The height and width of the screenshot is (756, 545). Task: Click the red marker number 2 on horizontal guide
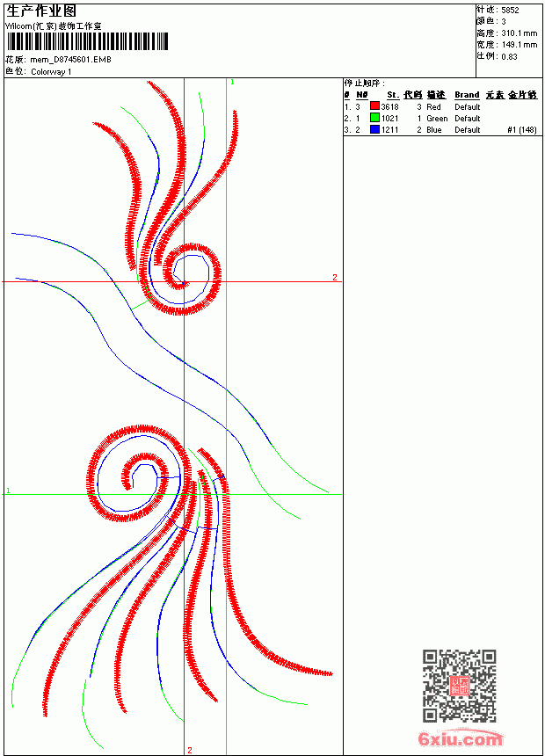(x=335, y=277)
